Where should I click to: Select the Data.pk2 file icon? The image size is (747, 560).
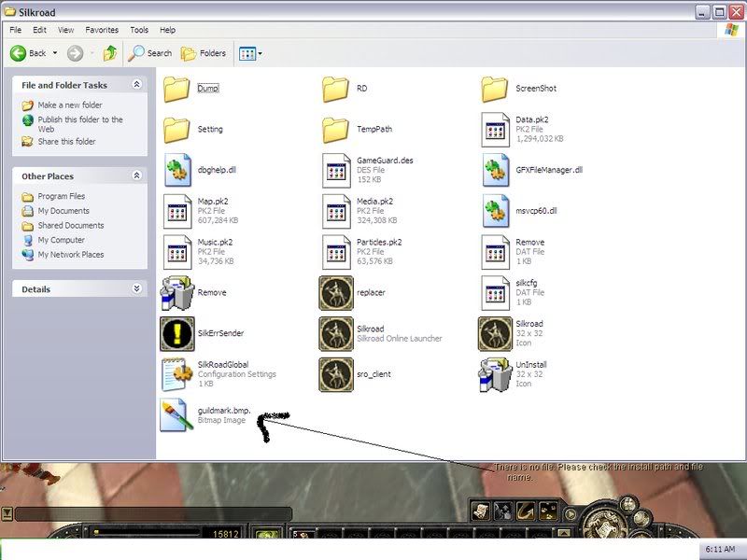495,130
